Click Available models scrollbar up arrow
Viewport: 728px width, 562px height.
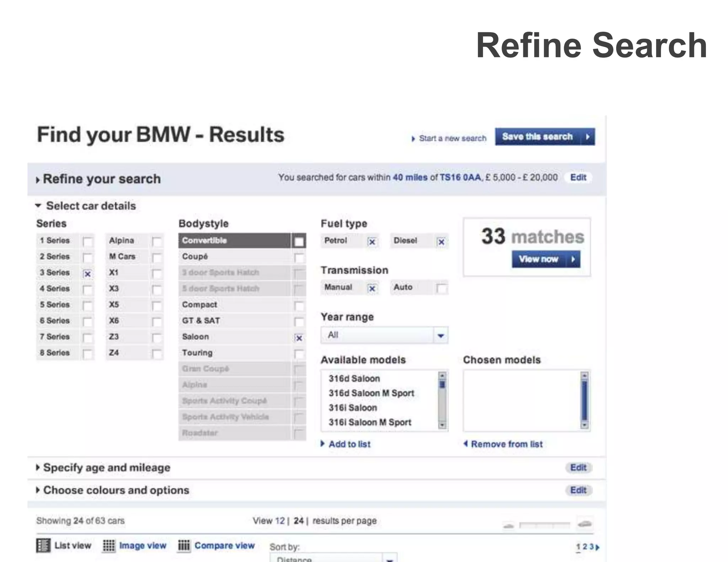tap(442, 375)
